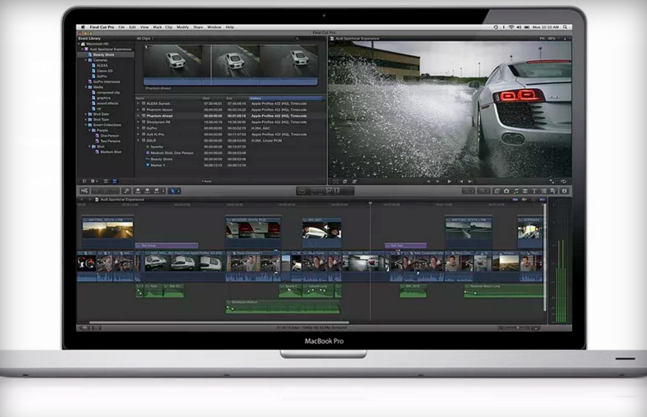This screenshot has width=647, height=417.
Task: Open the Transitions Browser icon
Action: [525, 191]
